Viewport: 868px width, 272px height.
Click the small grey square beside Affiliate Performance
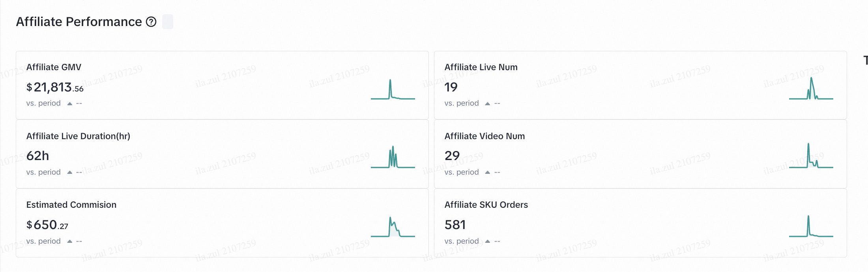[168, 22]
